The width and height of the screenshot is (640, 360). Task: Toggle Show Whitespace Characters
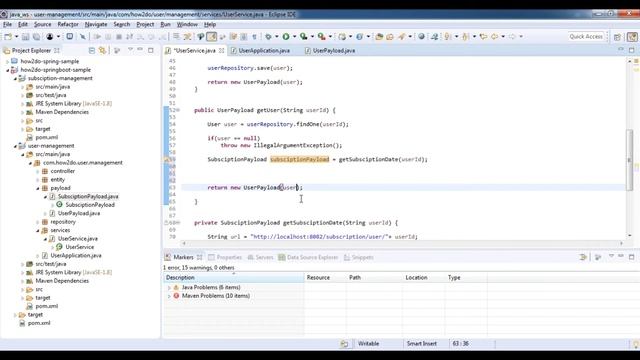(x=254, y=37)
